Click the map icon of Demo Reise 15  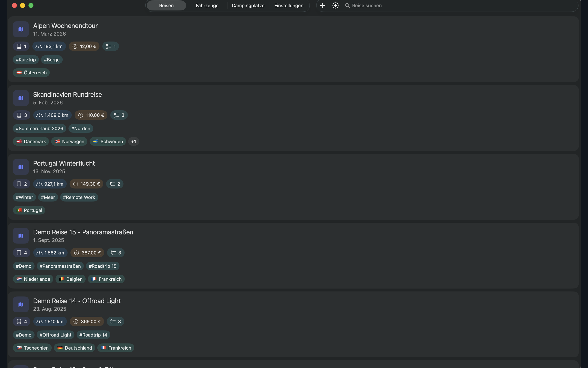pyautogui.click(x=21, y=236)
